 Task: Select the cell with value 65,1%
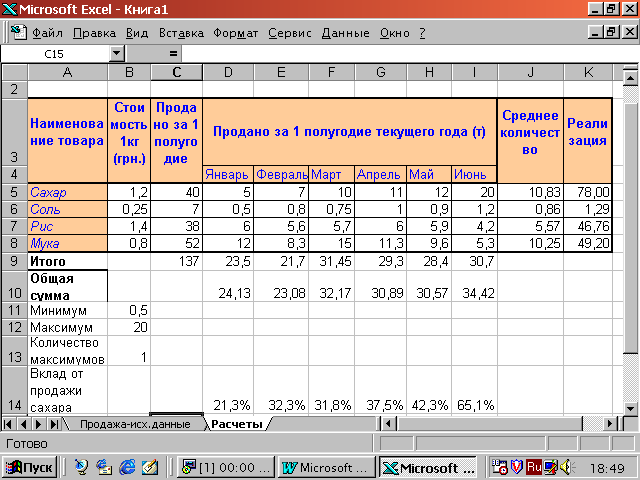click(475, 390)
